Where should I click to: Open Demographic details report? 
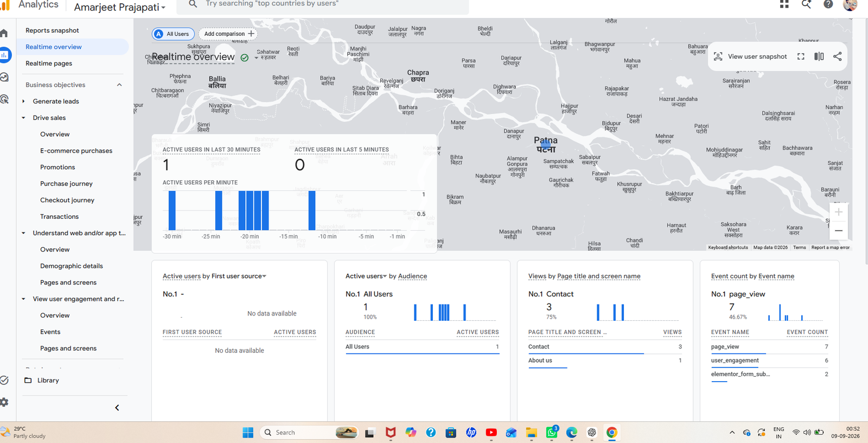click(x=72, y=266)
